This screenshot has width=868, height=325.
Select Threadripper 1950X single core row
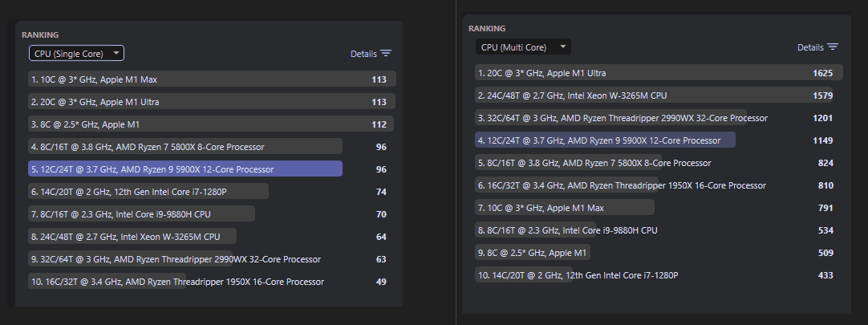[212, 281]
